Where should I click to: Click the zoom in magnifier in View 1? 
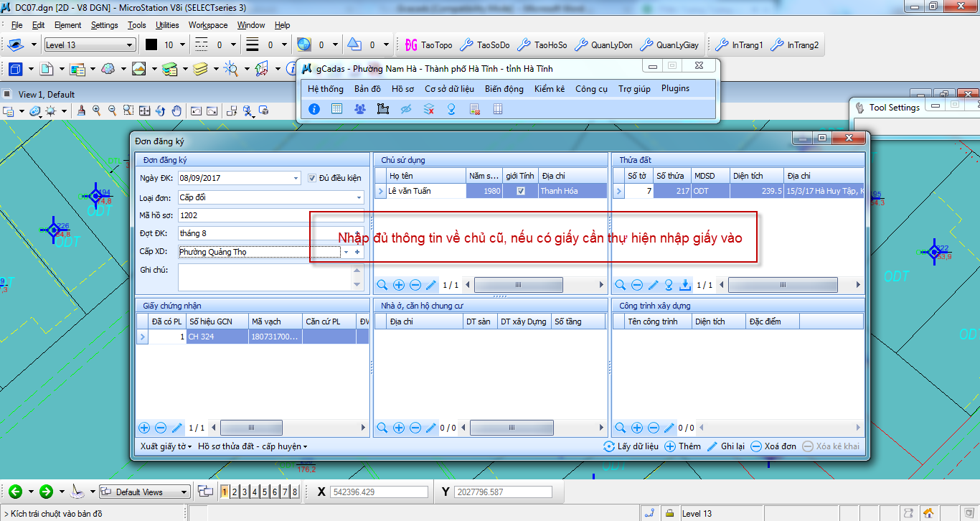coord(96,111)
